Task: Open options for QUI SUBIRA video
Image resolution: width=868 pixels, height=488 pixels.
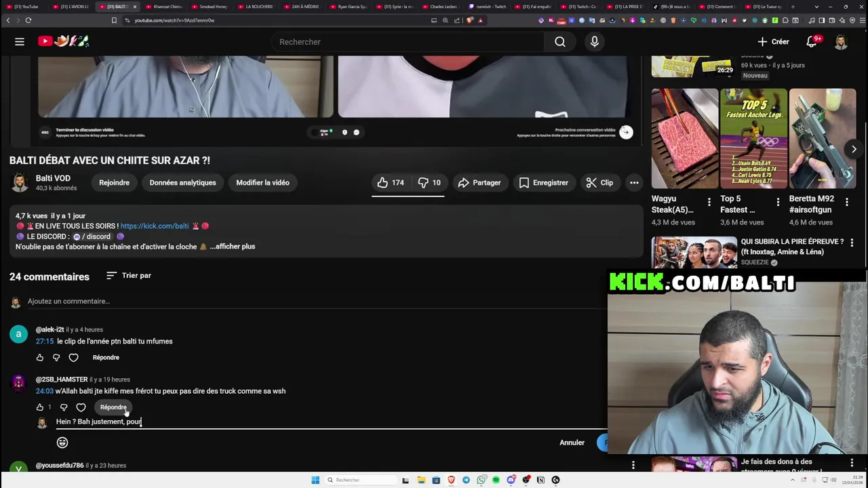Action: 852,243
